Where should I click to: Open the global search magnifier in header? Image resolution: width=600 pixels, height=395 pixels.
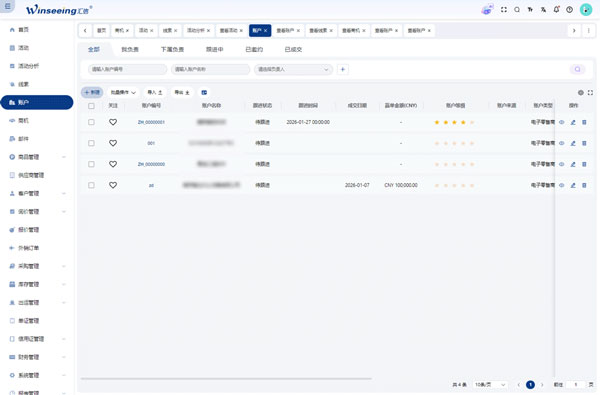[517, 10]
